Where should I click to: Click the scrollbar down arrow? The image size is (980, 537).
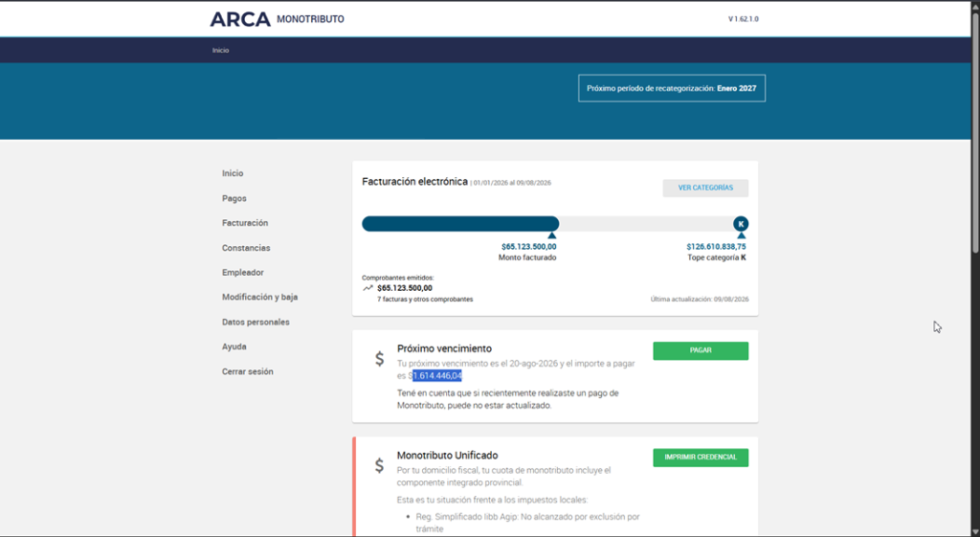pos(975,532)
